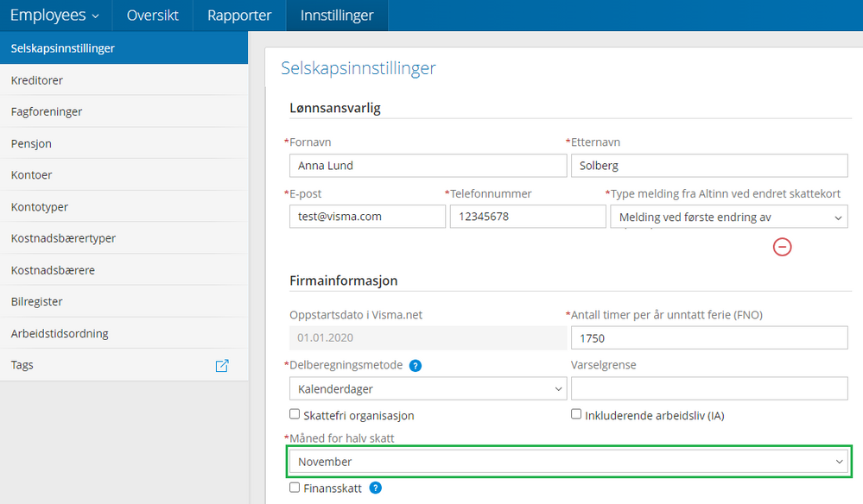
Task: Go to the Rapporter tab
Action: (x=239, y=16)
